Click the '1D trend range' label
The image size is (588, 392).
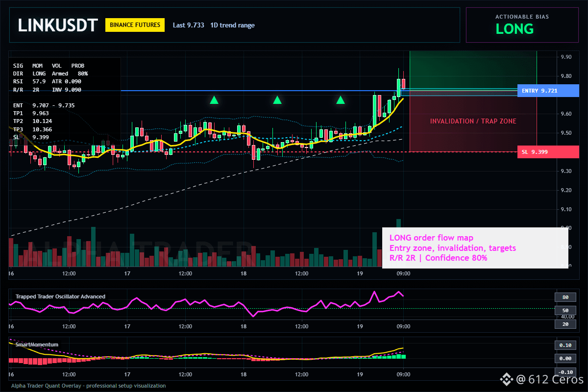tap(232, 25)
